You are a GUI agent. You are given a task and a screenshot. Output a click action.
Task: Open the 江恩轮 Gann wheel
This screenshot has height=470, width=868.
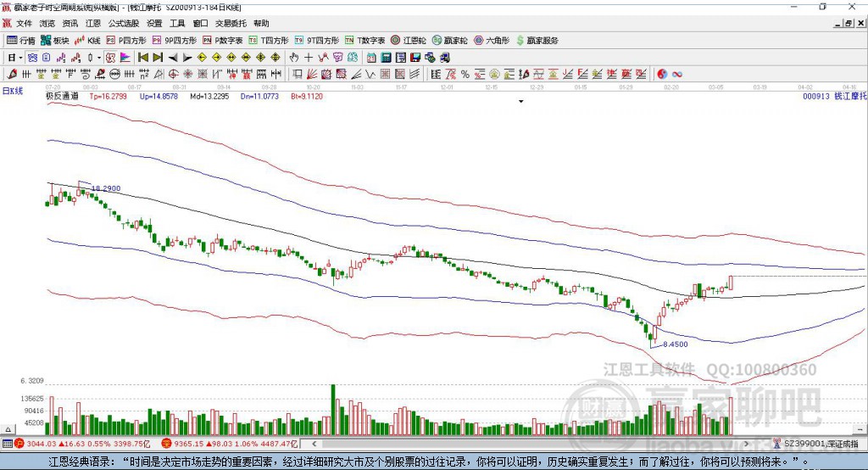[409, 41]
